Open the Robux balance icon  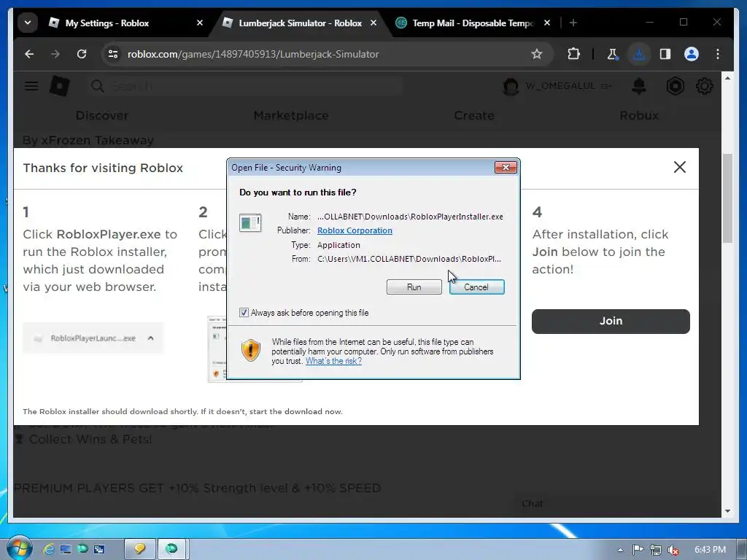point(675,86)
